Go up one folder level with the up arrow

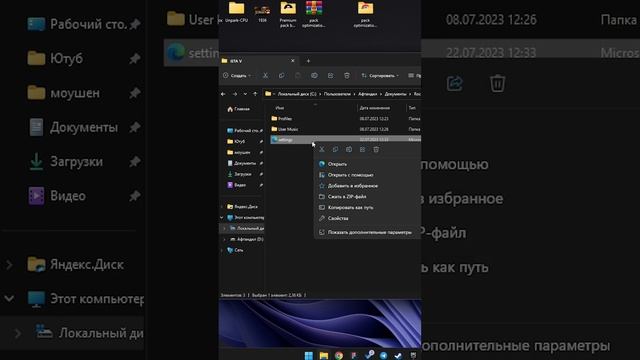[x=255, y=94]
